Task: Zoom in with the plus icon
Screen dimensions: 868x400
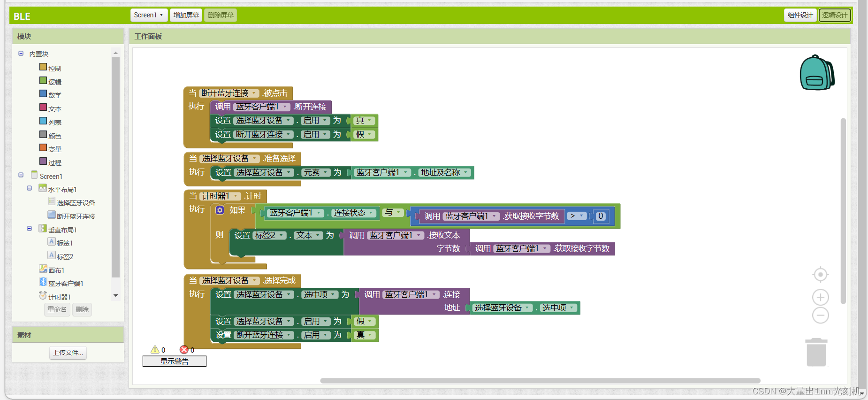Action: [x=821, y=297]
